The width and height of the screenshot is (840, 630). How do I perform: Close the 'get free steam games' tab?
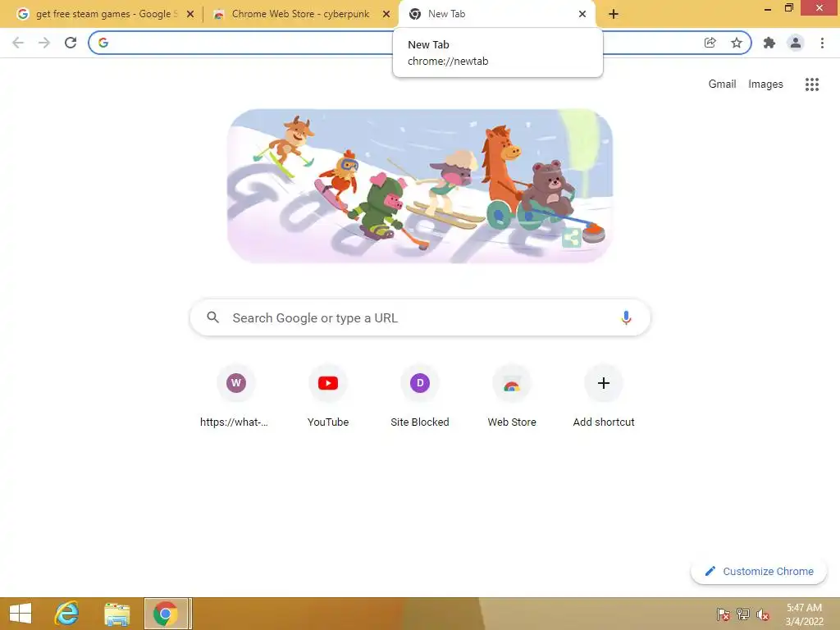pyautogui.click(x=190, y=14)
